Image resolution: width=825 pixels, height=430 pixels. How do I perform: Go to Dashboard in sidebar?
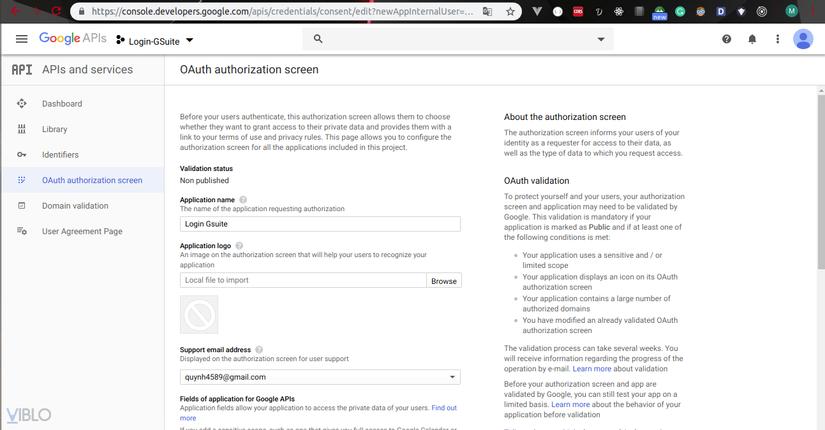tap(62, 104)
